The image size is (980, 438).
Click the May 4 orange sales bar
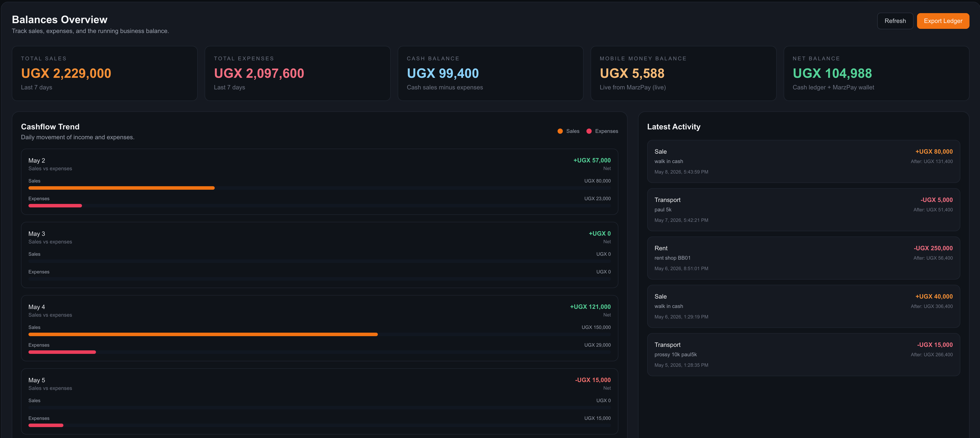203,334
